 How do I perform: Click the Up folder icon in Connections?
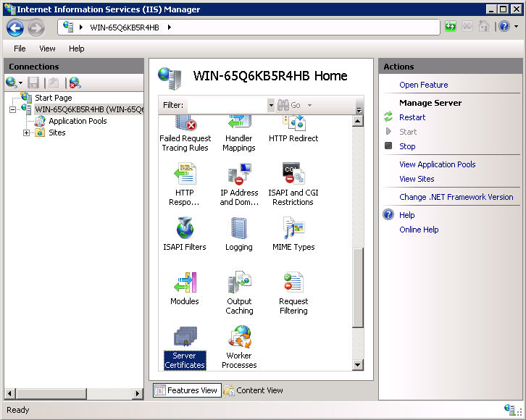[54, 83]
